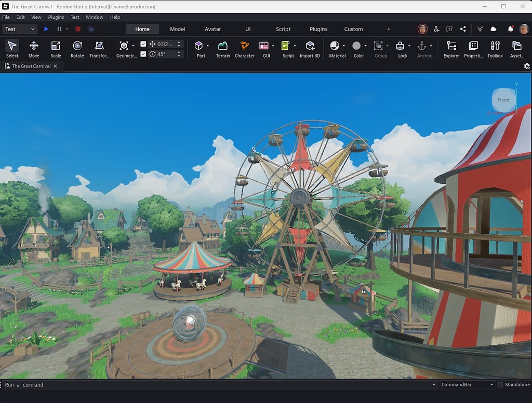This screenshot has width=532, height=403.
Task: Expand the Geometry tool dropdown arrow
Action: pyautogui.click(x=133, y=46)
